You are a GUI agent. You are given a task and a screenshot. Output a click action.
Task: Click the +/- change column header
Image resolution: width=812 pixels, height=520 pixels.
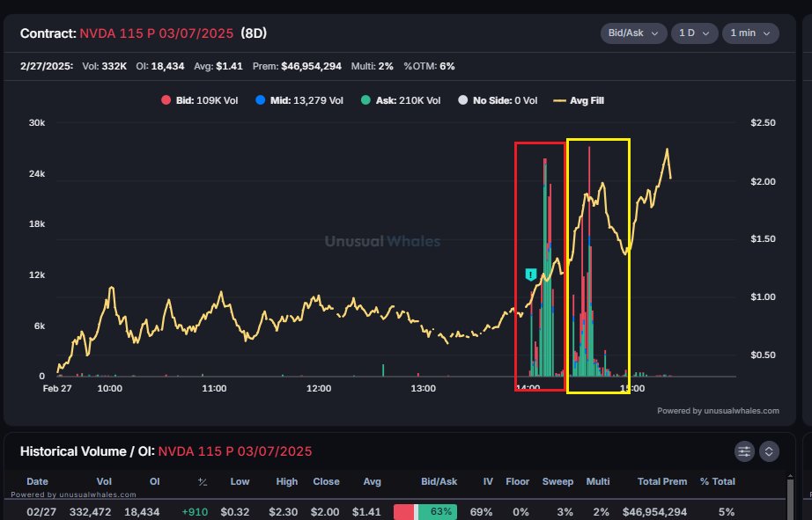[203, 481]
